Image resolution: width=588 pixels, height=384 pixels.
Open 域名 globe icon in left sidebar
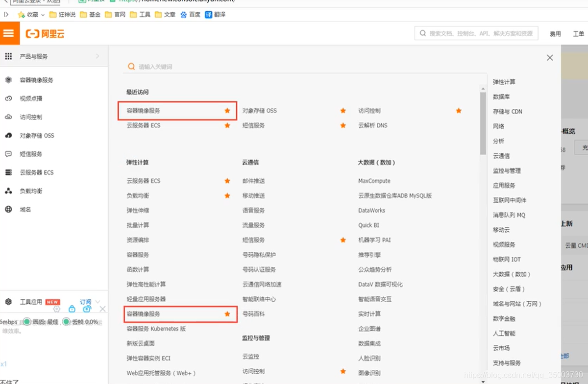(x=8, y=210)
